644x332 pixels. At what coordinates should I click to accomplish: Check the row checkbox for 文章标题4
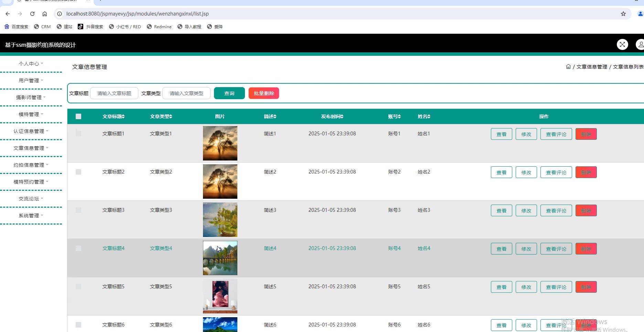click(x=78, y=248)
